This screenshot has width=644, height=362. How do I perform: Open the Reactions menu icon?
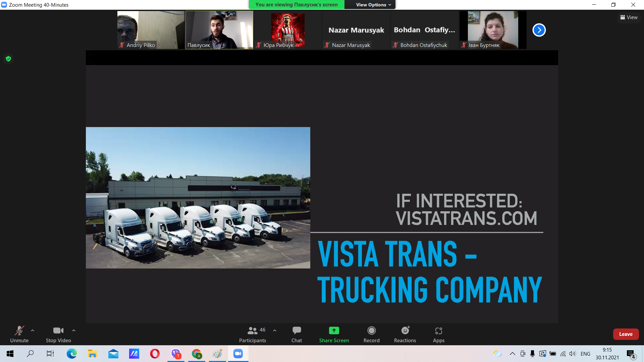point(405,331)
